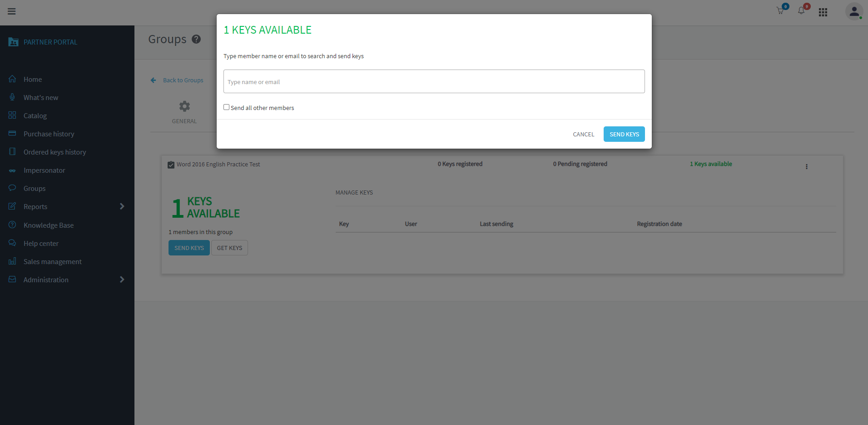Click the GET KEYS button

click(229, 248)
